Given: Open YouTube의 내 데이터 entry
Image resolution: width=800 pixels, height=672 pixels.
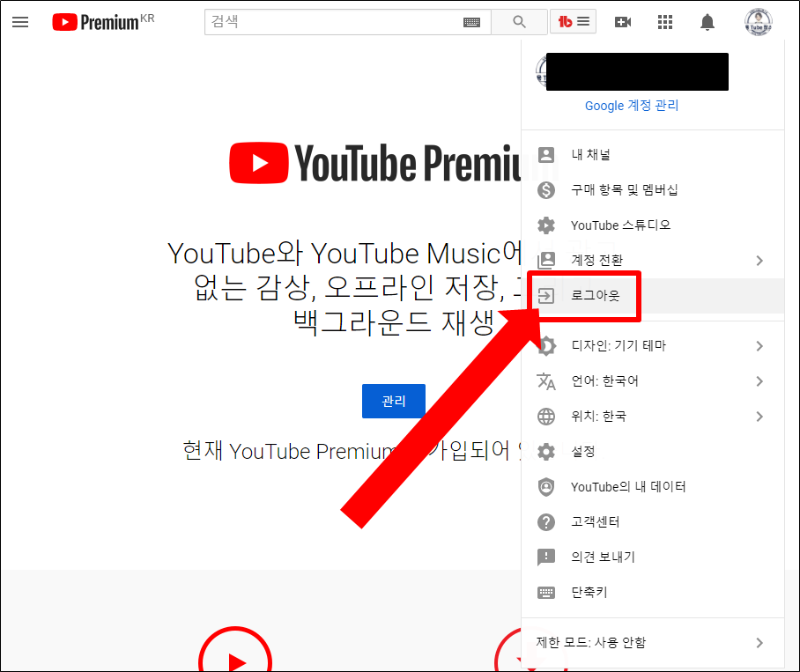Looking at the screenshot, I should pyautogui.click(x=653, y=486).
